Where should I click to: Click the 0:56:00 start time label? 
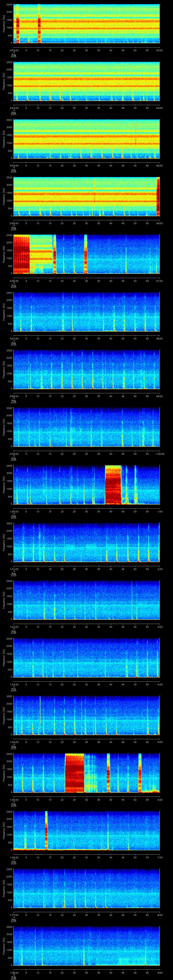(x=14, y=281)
